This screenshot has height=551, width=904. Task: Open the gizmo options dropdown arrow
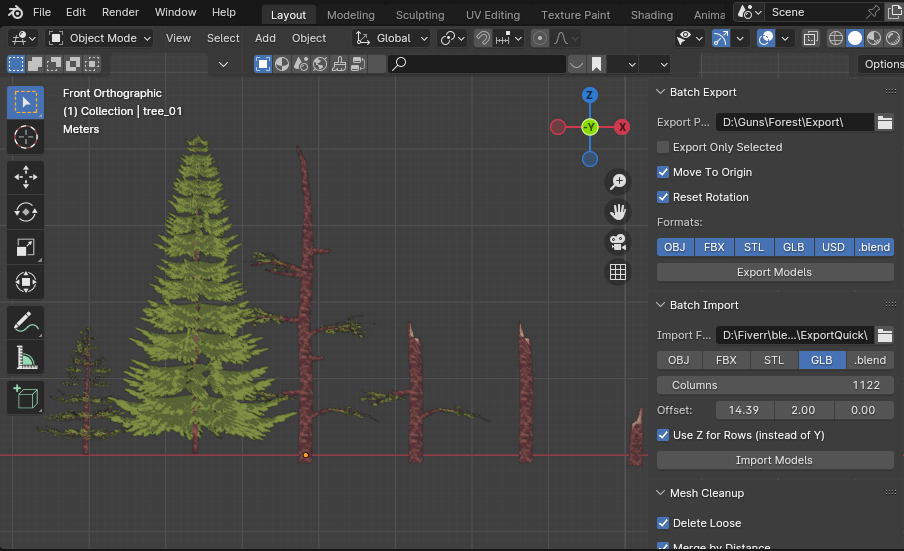740,38
